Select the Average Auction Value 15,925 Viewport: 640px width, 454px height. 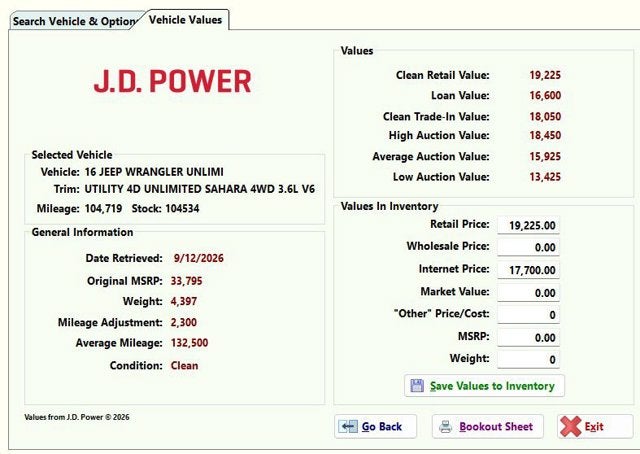tap(545, 157)
